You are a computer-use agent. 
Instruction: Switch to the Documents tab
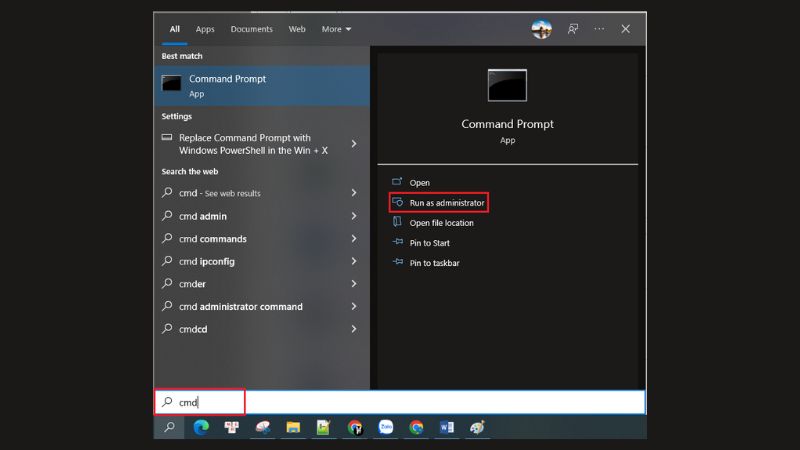click(251, 29)
